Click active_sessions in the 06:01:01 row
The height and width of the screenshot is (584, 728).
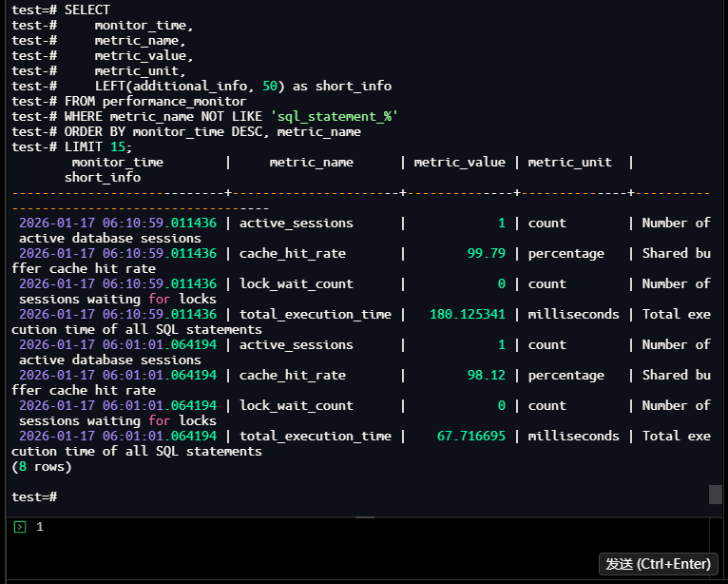tap(297, 344)
